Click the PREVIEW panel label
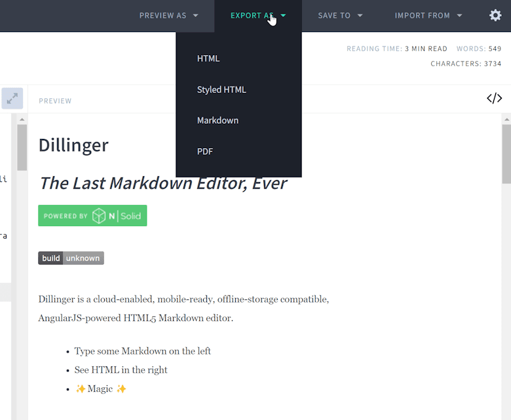Image resolution: width=511 pixels, height=420 pixels. 55,101
